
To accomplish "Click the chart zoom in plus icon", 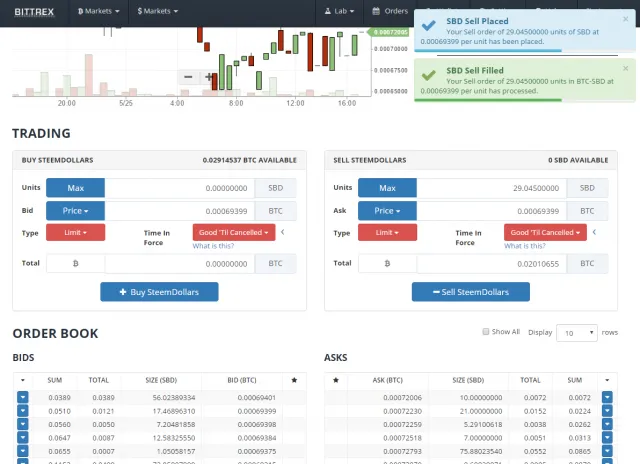I will point(208,77).
